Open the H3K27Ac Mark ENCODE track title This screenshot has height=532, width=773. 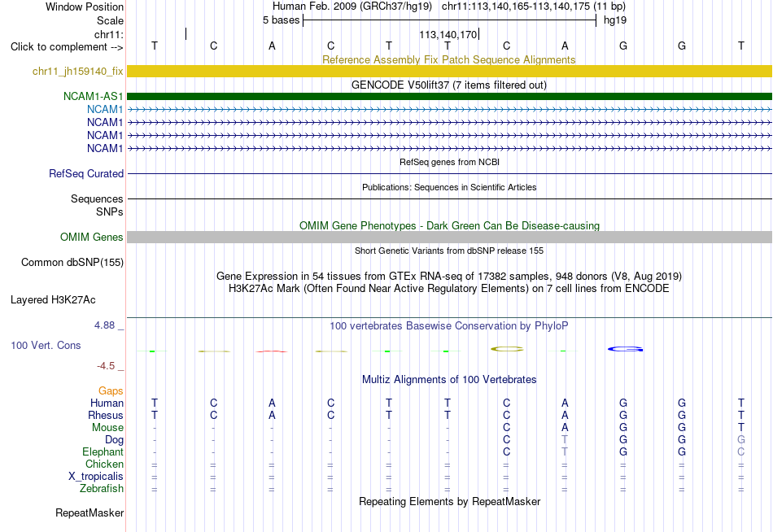pos(448,289)
